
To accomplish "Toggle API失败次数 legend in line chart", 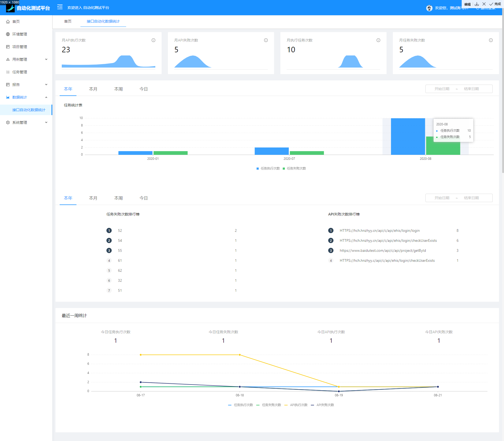I will click(322, 405).
